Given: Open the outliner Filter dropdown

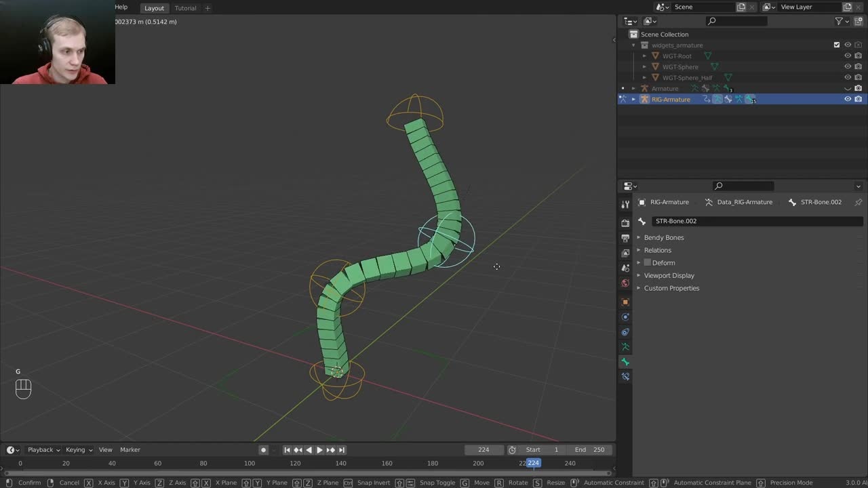Looking at the screenshot, I should click(842, 22).
